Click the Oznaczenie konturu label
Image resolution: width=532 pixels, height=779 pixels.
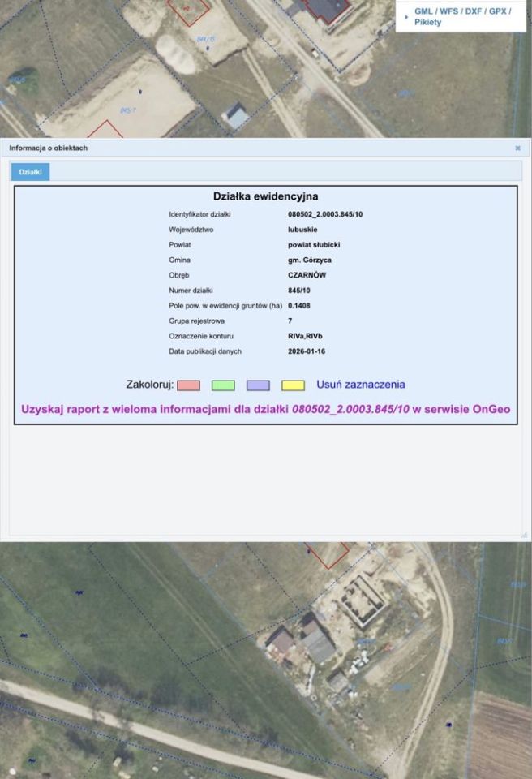point(201,336)
